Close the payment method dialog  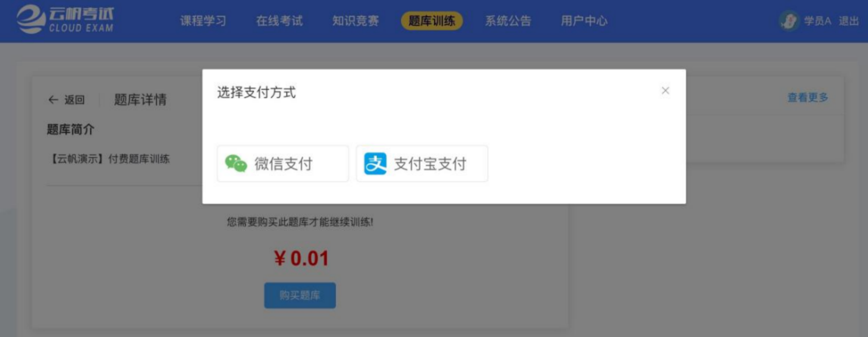(x=665, y=91)
